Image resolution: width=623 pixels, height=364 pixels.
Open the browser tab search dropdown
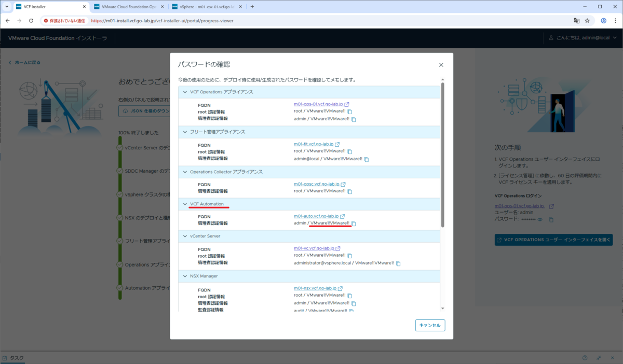[x=6, y=7]
